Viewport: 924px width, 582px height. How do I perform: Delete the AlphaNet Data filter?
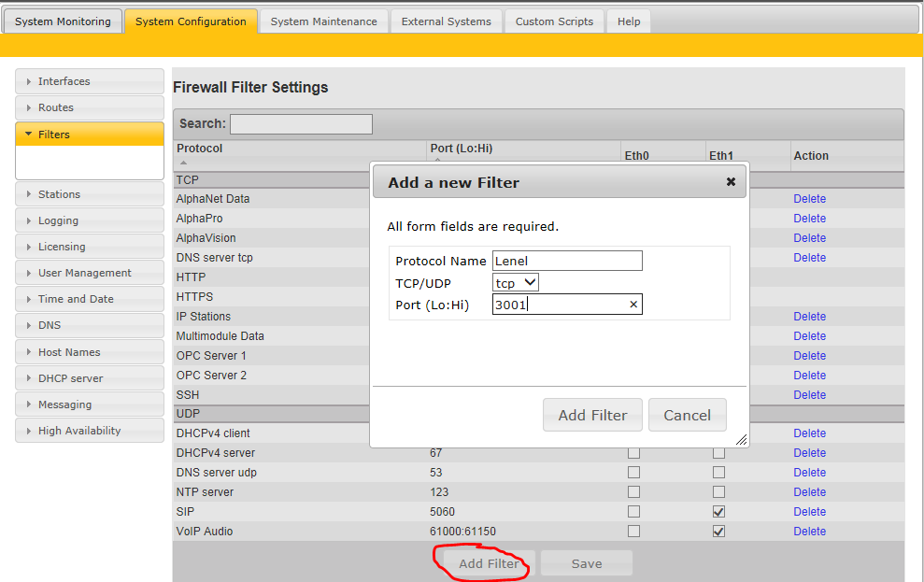809,199
